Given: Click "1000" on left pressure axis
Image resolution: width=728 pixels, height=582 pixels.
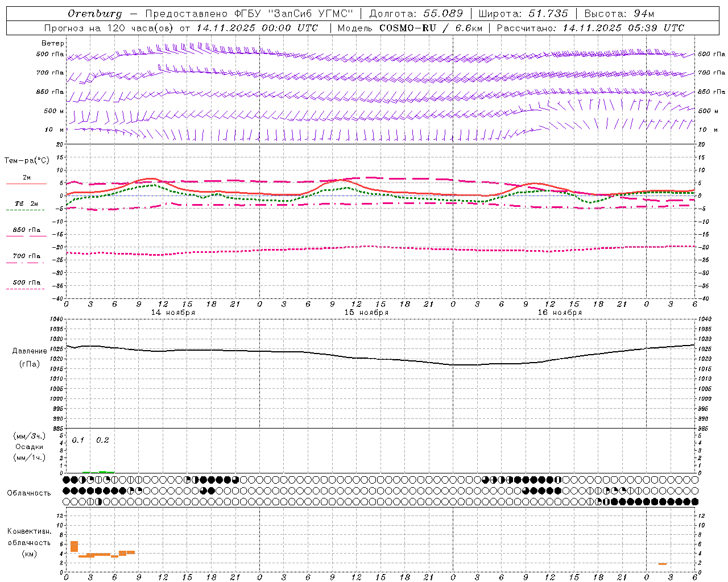Looking at the screenshot, I should (x=56, y=399).
